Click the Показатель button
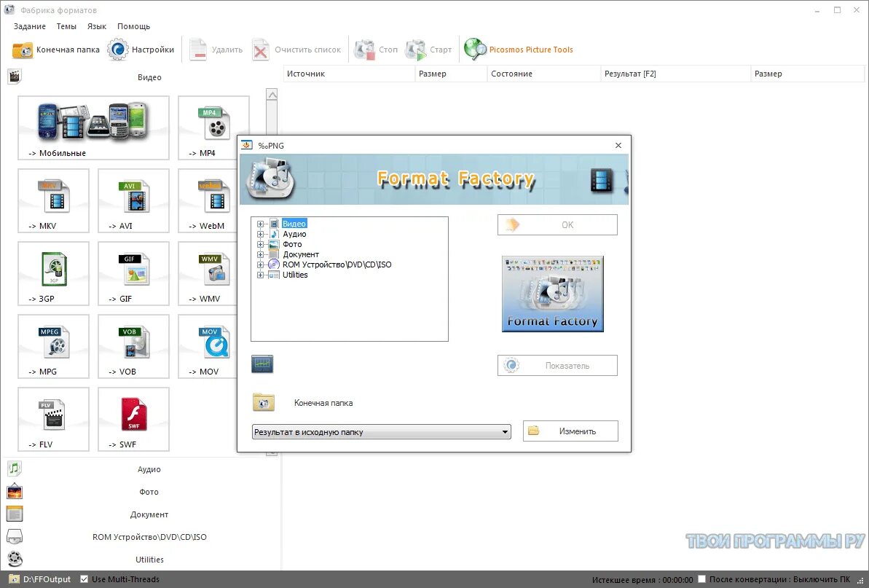This screenshot has width=869, height=588. 557,366
